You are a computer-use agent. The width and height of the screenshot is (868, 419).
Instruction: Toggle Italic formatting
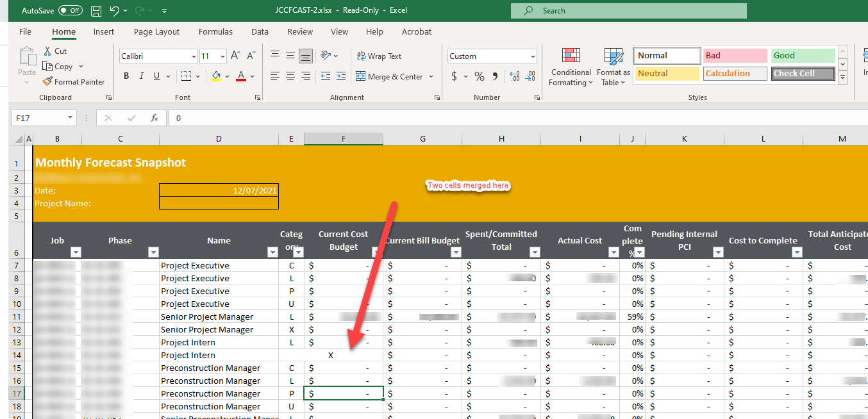142,76
